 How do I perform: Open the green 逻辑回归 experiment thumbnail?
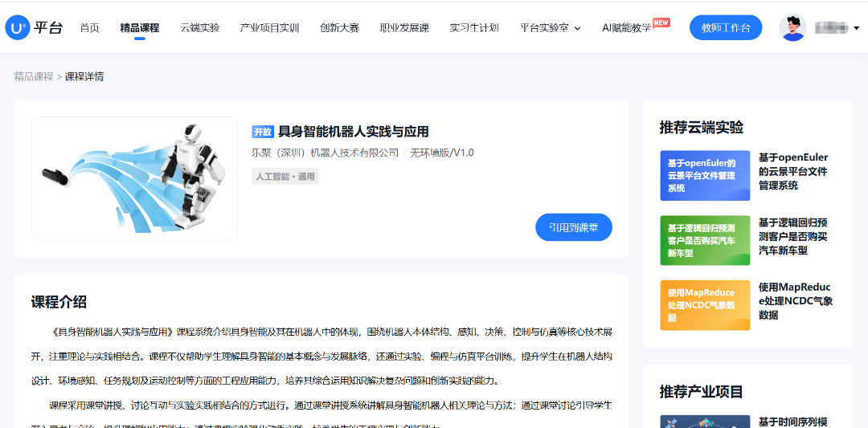(x=704, y=240)
